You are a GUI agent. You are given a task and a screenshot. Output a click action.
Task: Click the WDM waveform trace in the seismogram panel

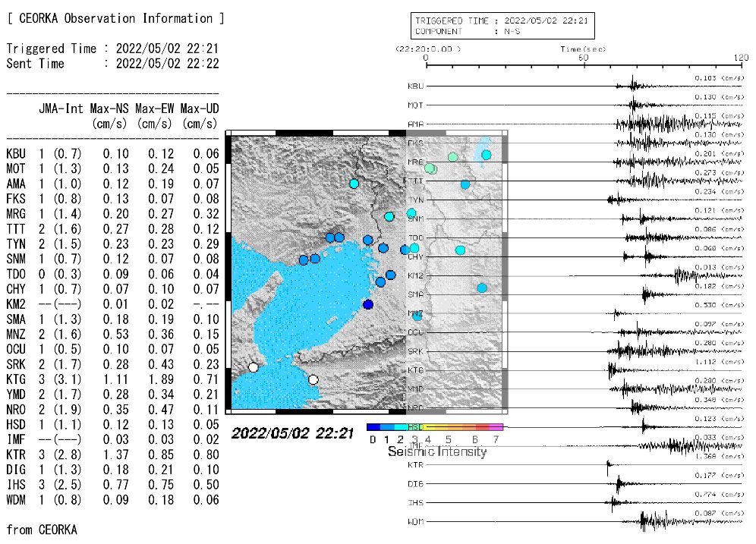click(x=584, y=521)
